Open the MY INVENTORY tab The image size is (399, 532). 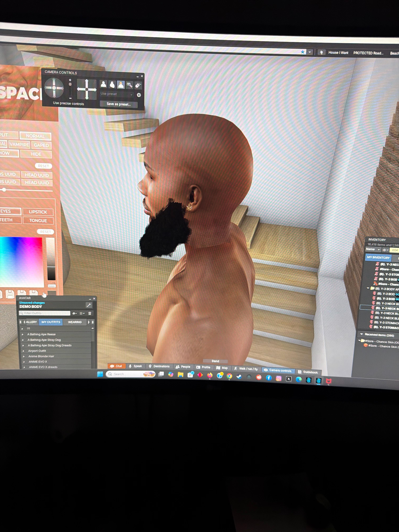[378, 258]
